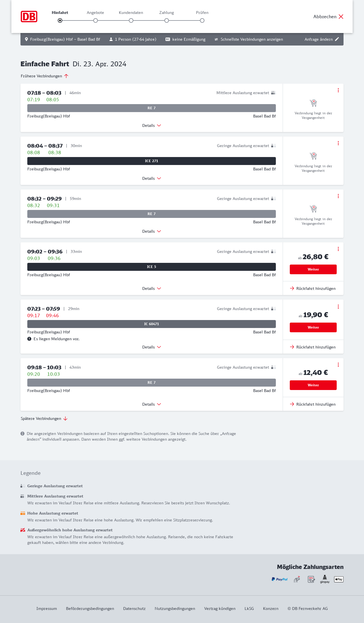Click the Abbrechen close icon

341,16
